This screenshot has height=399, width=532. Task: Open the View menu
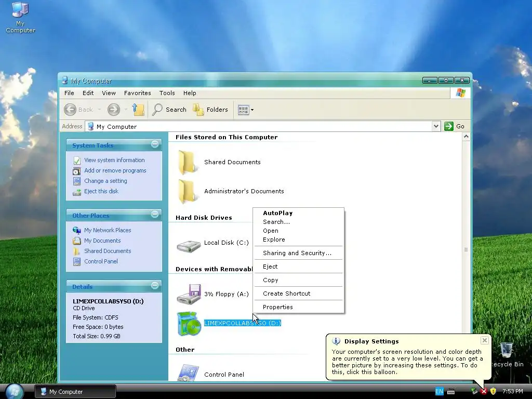tap(109, 93)
